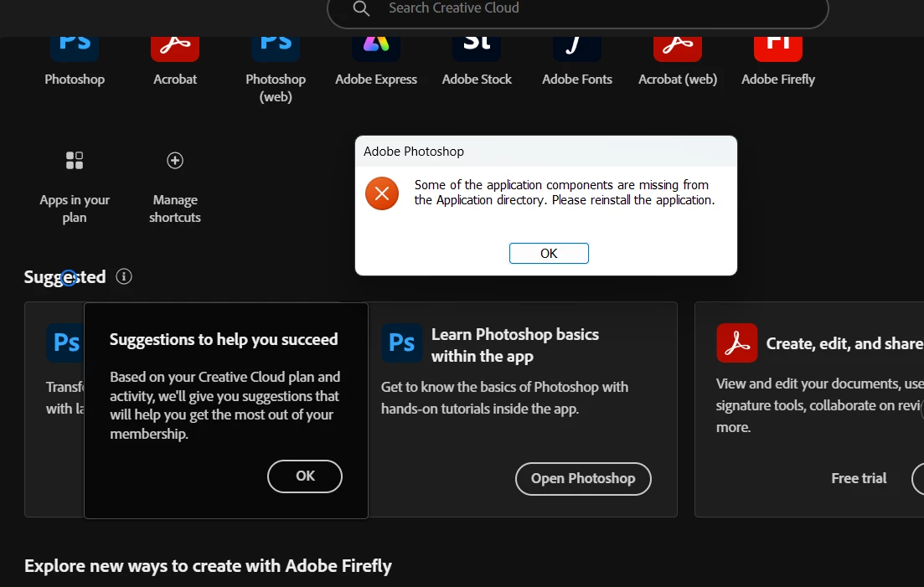924x587 pixels.
Task: Click the Apps in your plan label
Action: tap(75, 209)
